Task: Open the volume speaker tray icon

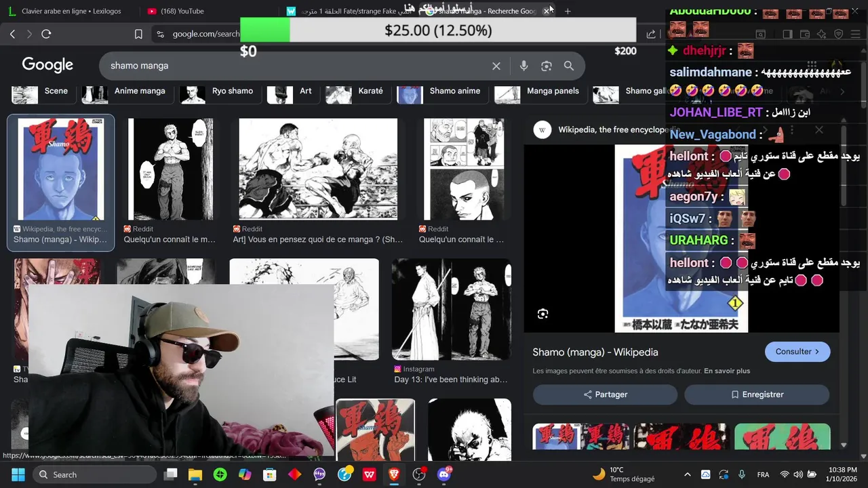Action: (x=797, y=474)
